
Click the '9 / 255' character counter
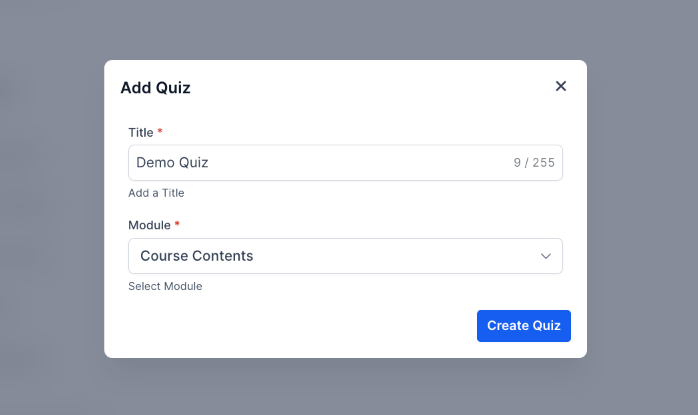[534, 163]
